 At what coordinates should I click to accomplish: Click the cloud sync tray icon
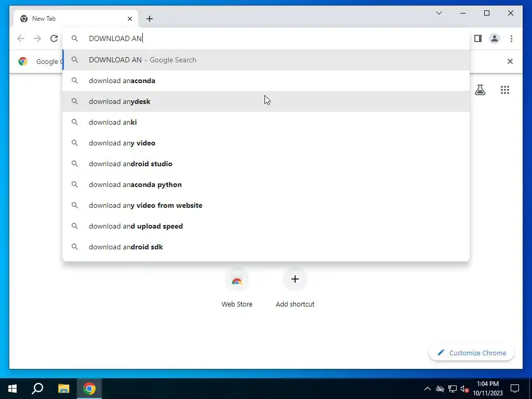click(x=440, y=389)
